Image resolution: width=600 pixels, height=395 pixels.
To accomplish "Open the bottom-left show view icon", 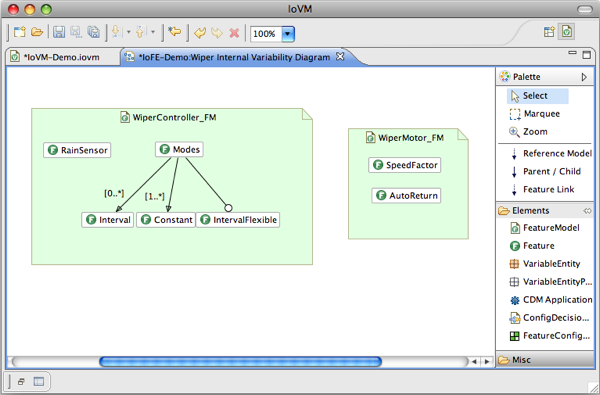I will pos(39,382).
